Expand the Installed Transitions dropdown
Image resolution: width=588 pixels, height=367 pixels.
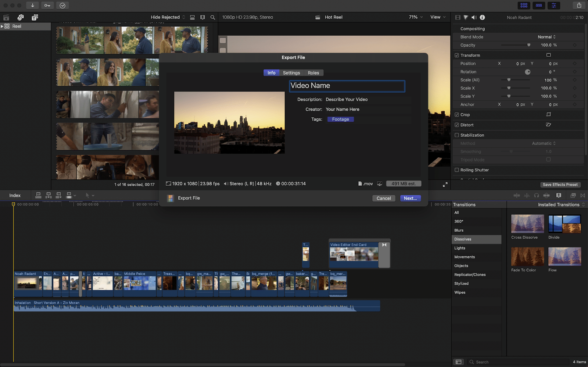[x=561, y=204]
